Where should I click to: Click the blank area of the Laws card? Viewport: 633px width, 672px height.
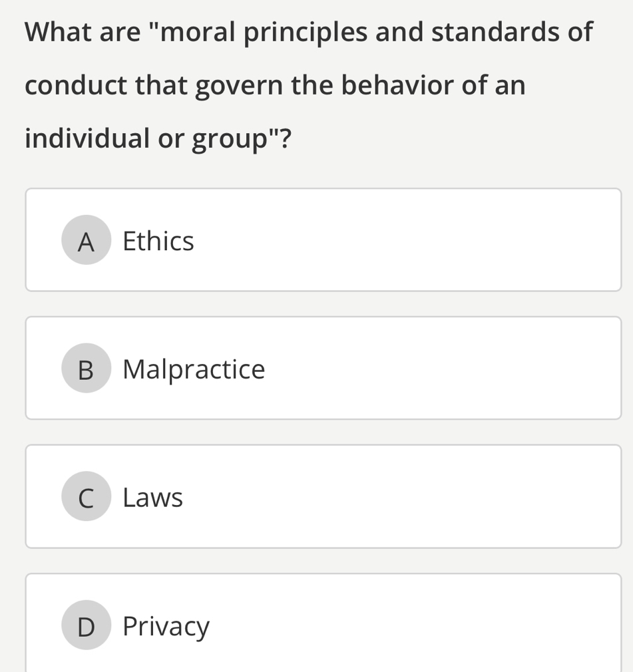(x=403, y=496)
